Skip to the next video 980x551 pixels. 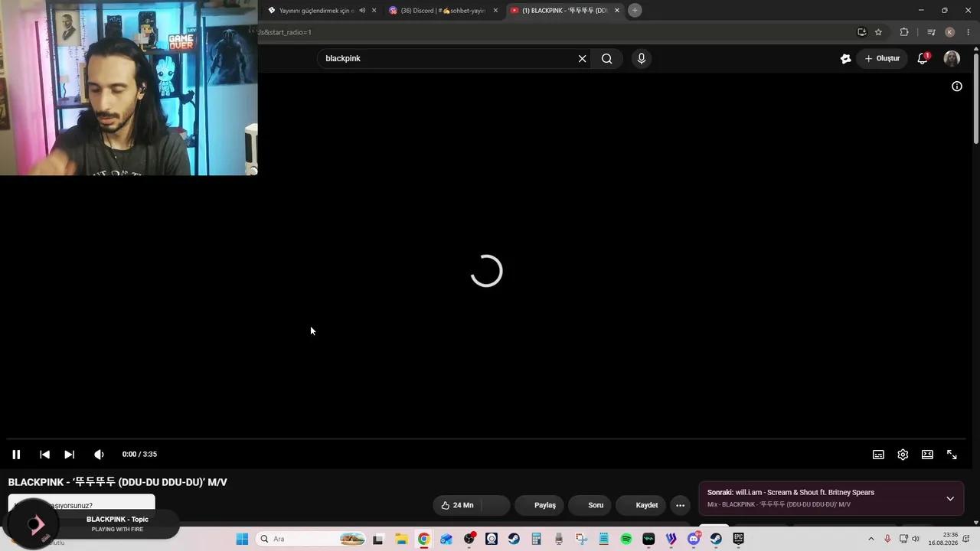69,455
